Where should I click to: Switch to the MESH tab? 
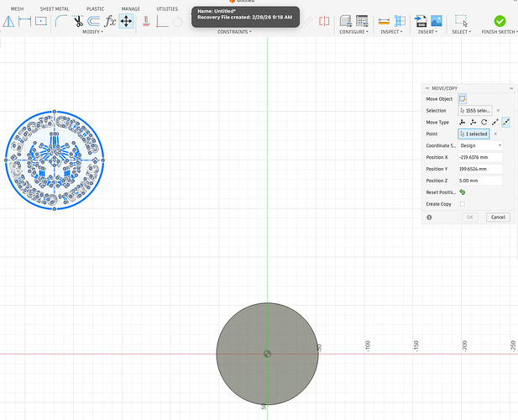pyautogui.click(x=17, y=9)
